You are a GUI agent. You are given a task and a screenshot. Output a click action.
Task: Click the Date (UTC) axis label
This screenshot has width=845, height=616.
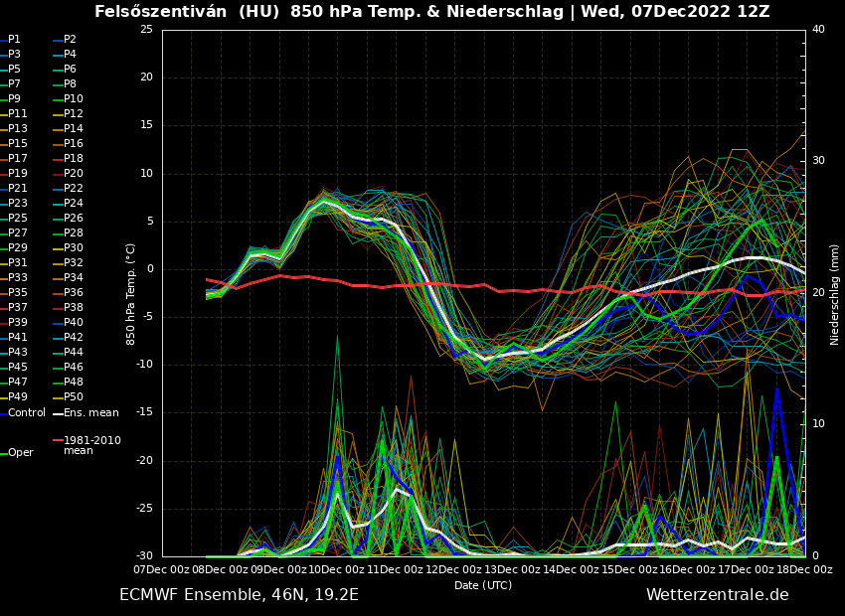click(x=483, y=585)
